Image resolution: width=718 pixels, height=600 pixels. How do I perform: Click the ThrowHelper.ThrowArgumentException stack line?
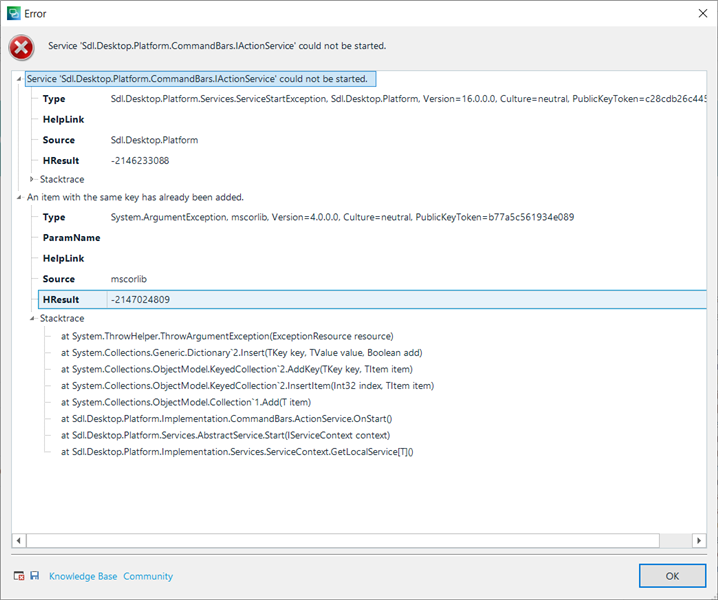click(x=227, y=336)
